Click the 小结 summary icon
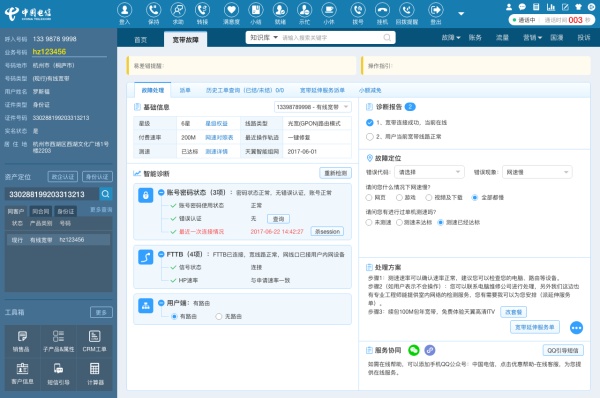 [256, 10]
